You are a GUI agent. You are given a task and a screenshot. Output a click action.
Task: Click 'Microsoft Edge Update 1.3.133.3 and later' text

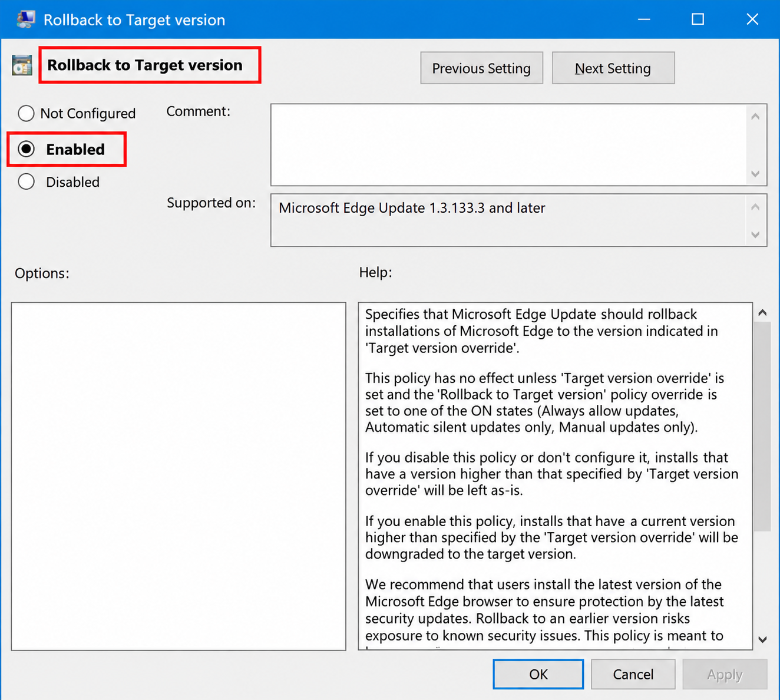pyautogui.click(x=412, y=208)
